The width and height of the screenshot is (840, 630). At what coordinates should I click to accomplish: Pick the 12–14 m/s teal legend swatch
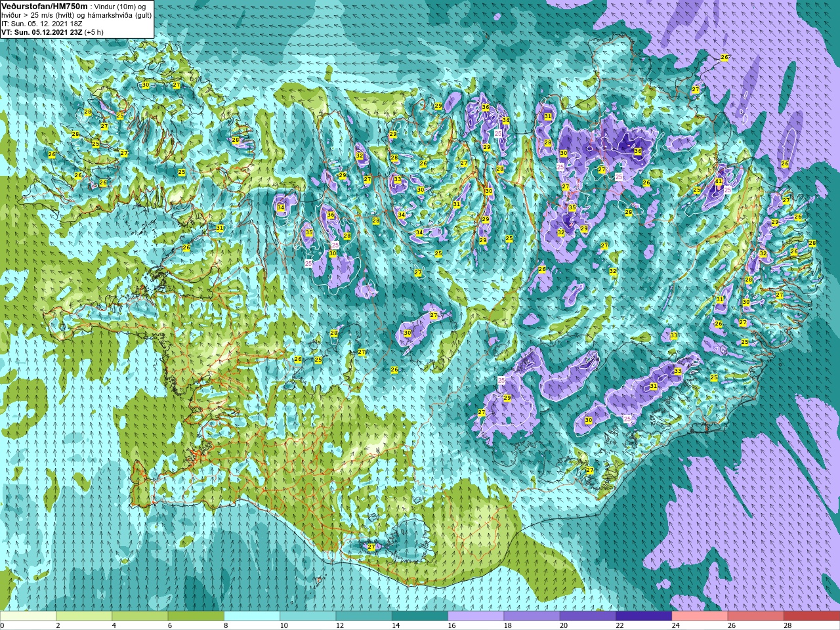click(x=364, y=616)
